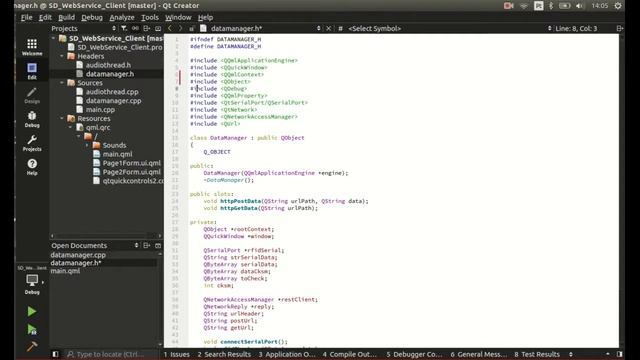The width and height of the screenshot is (640, 360).
Task: Collapse the qml.qrc node
Action: tap(71, 127)
